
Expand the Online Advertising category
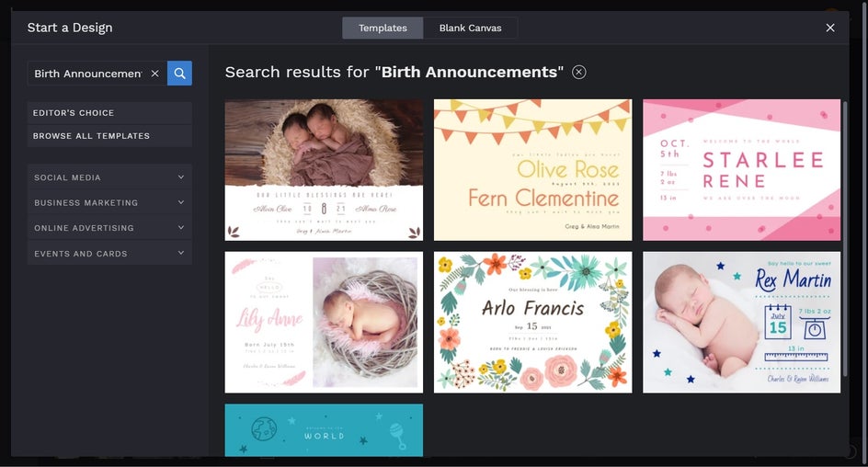click(109, 227)
